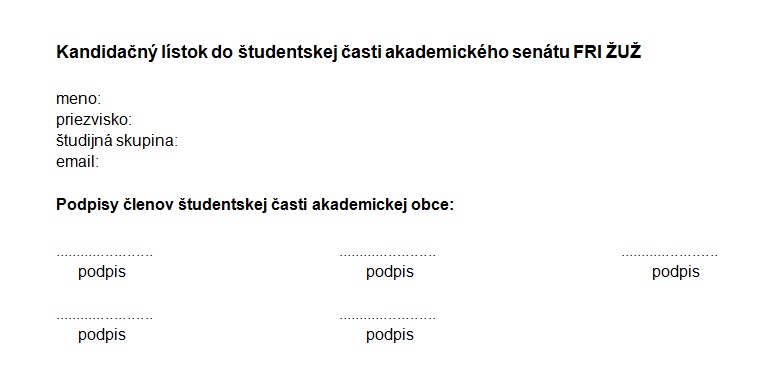Place cursor in blank after 'email:'
The image size is (781, 382).
click(x=249, y=162)
